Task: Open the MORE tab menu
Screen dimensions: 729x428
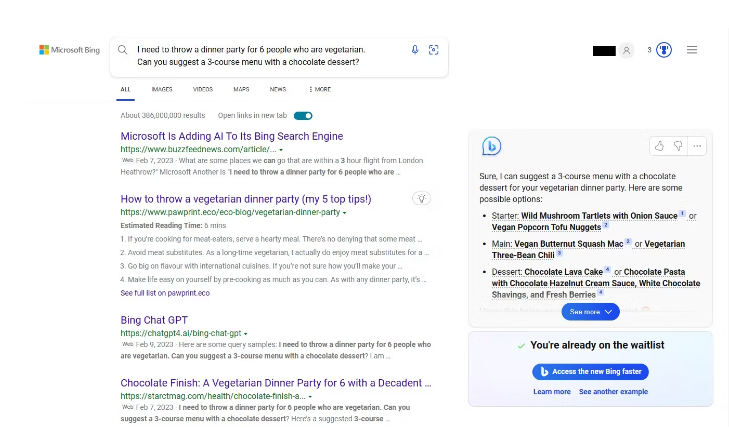Action: tap(320, 89)
